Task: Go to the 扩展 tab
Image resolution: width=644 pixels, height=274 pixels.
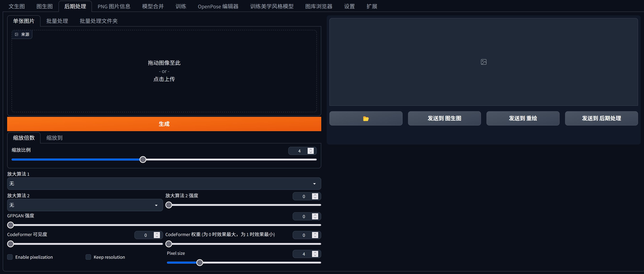Action: tap(372, 6)
